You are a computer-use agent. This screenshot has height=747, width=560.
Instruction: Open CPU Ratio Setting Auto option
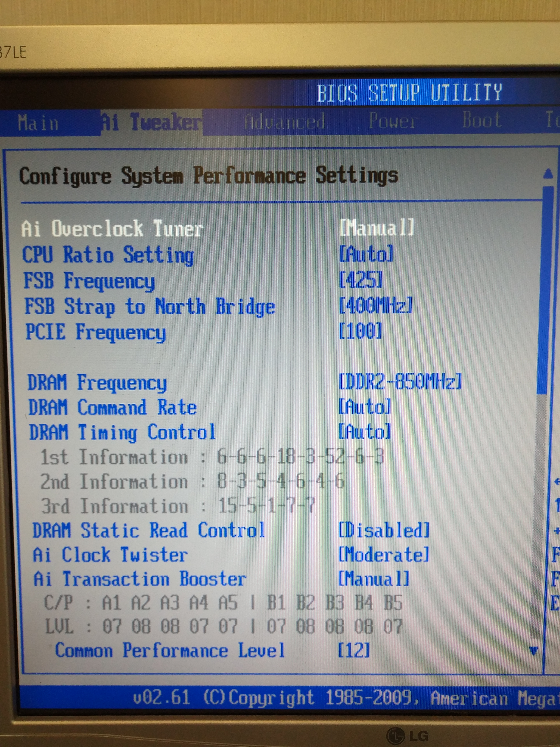[366, 254]
